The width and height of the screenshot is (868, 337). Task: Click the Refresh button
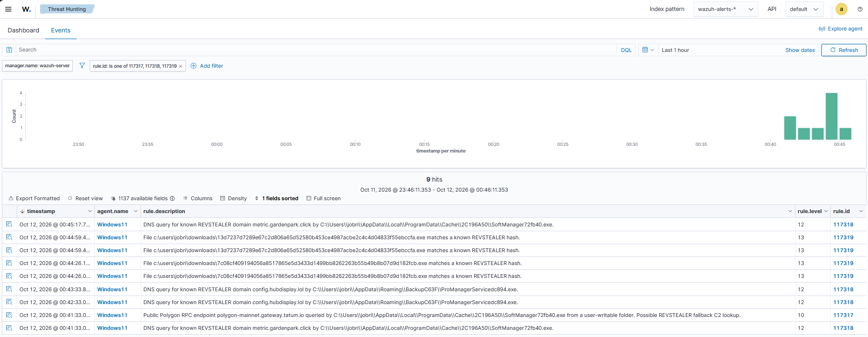[844, 50]
